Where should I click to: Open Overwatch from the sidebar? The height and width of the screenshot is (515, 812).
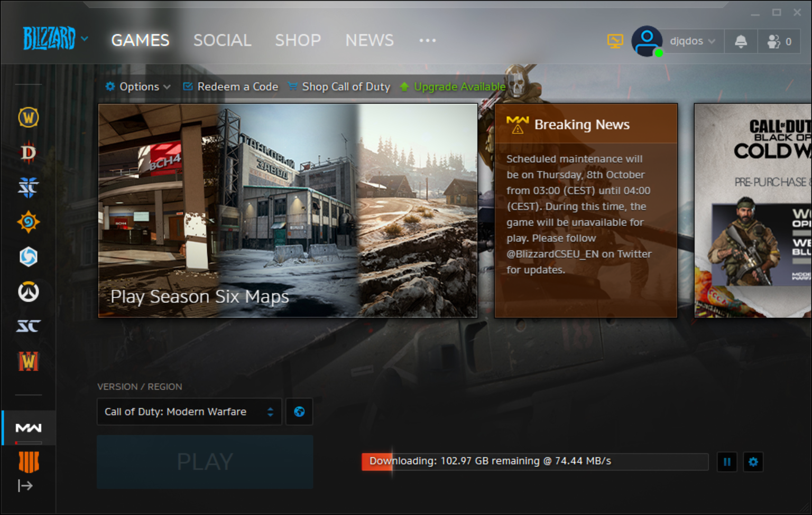click(x=29, y=292)
